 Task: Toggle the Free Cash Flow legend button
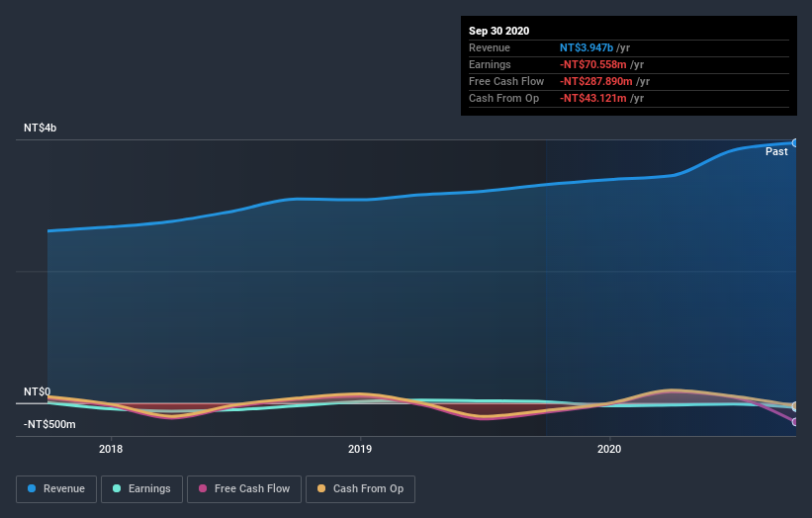pyautogui.click(x=244, y=489)
